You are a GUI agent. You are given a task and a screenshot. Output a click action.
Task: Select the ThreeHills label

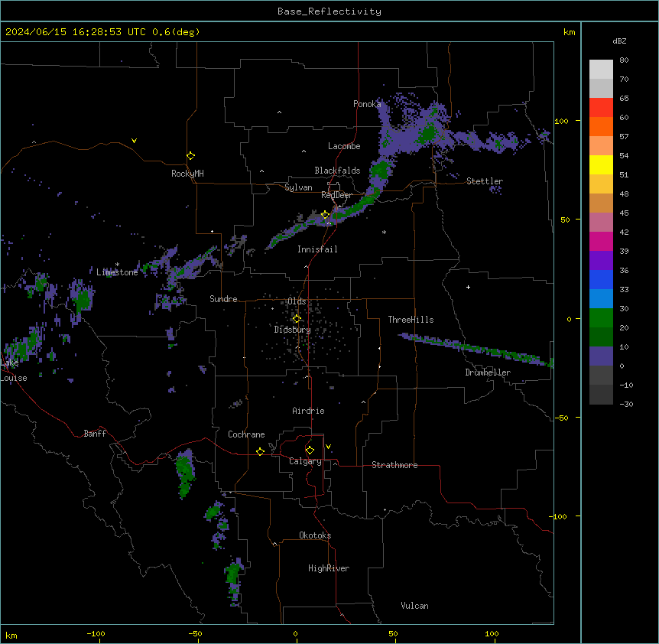tap(411, 320)
